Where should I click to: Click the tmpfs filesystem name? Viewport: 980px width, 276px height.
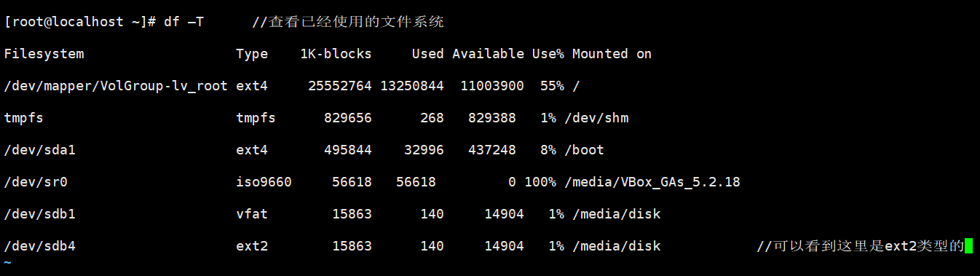tap(24, 118)
